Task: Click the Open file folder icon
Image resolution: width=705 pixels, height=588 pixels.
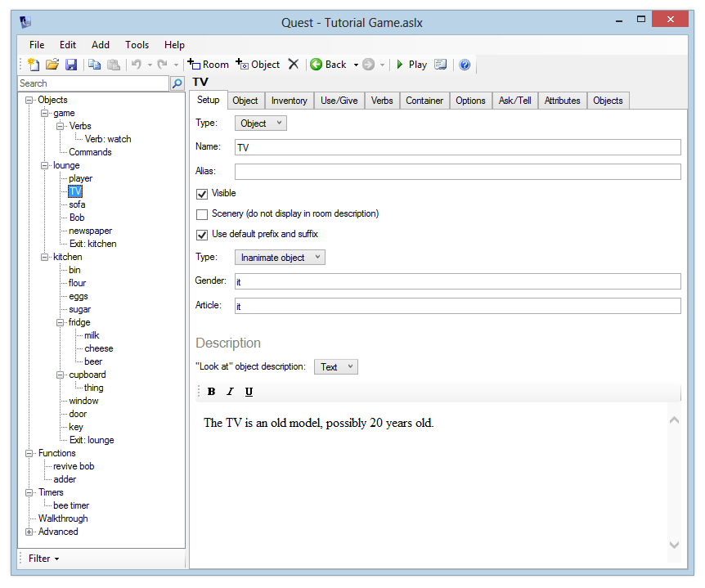Action: point(52,65)
